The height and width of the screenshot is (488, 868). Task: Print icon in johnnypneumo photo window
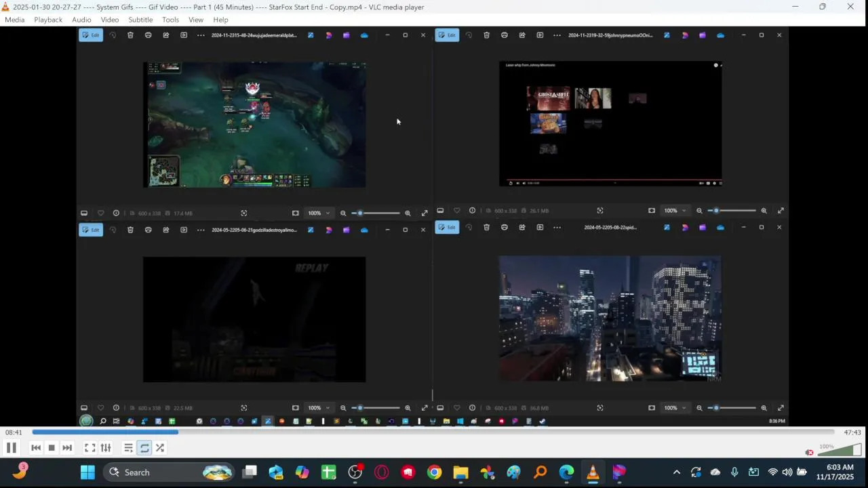click(x=504, y=35)
